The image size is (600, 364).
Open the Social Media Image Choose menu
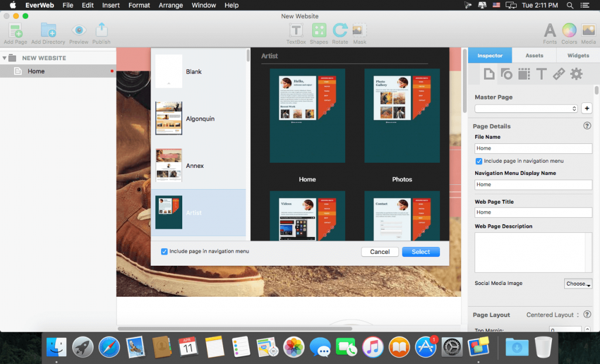[578, 283]
